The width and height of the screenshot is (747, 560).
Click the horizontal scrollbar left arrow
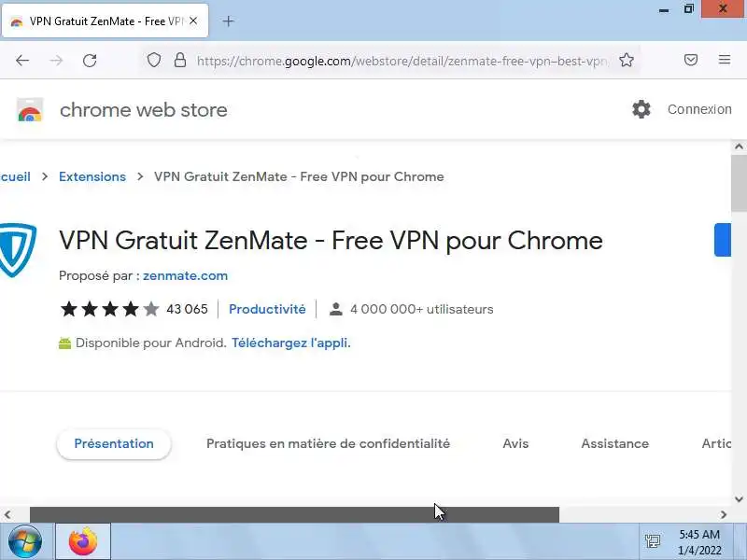(7, 515)
